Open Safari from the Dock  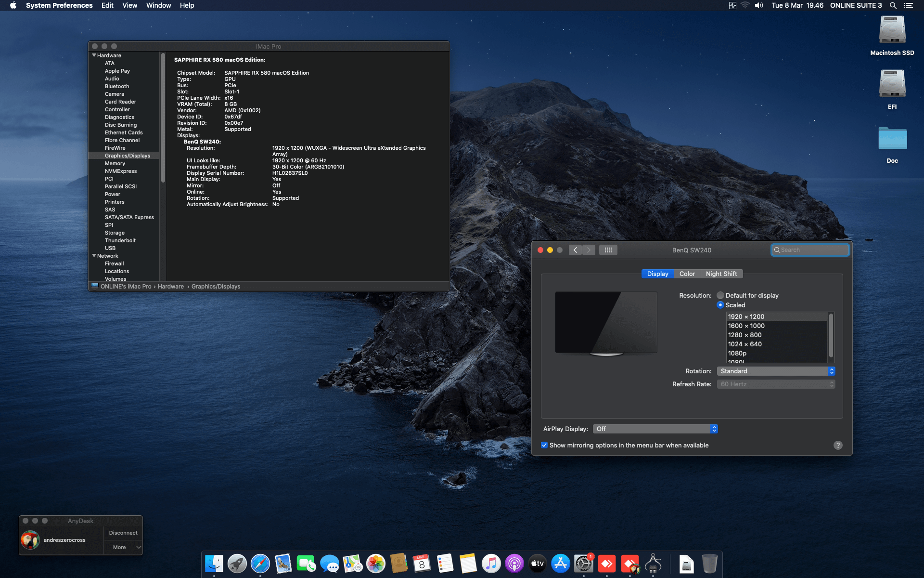(x=260, y=563)
